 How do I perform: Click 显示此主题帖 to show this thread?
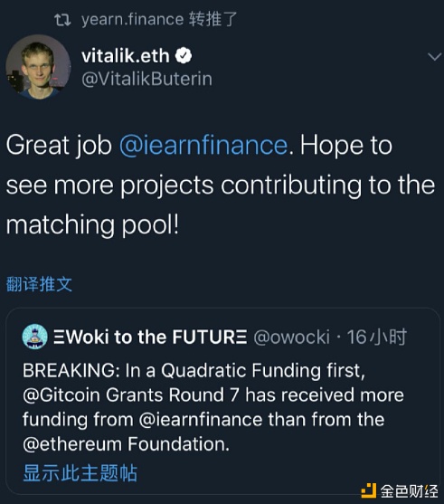80,473
